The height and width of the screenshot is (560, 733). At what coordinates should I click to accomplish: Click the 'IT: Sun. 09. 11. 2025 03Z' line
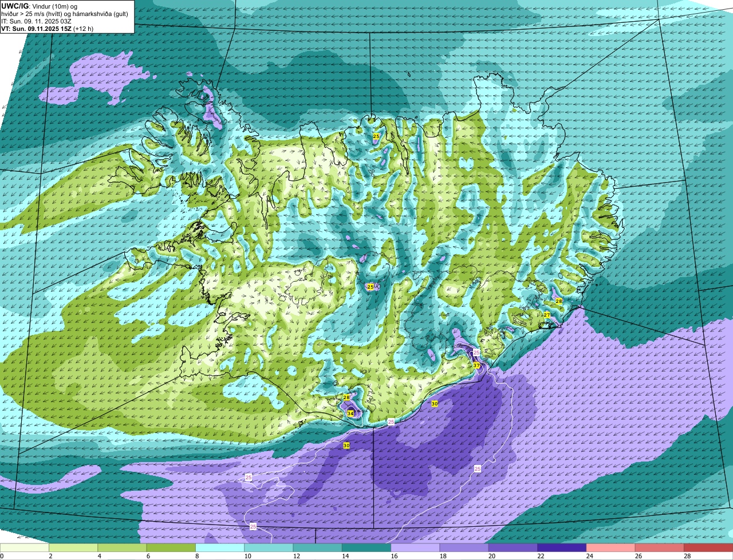[36, 21]
